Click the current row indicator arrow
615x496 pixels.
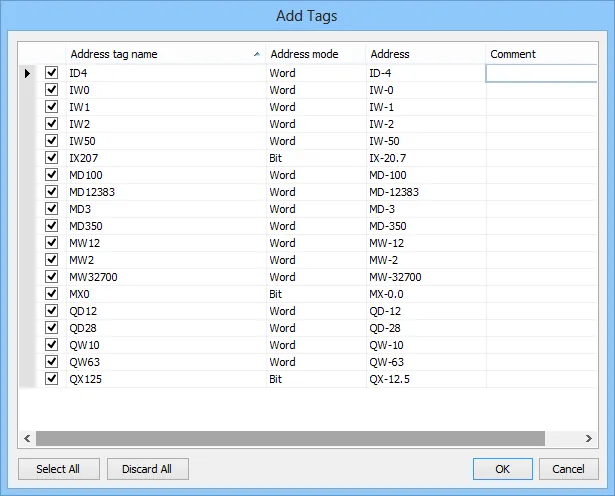[x=27, y=73]
